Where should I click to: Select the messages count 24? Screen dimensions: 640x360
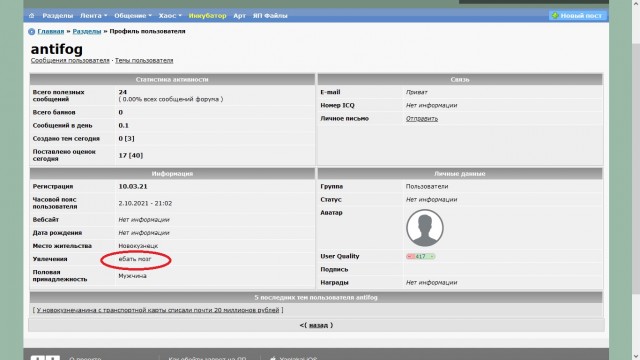point(122,93)
